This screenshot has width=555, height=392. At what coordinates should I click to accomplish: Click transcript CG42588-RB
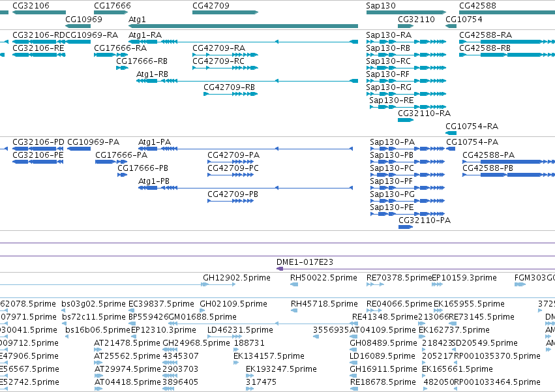point(507,55)
